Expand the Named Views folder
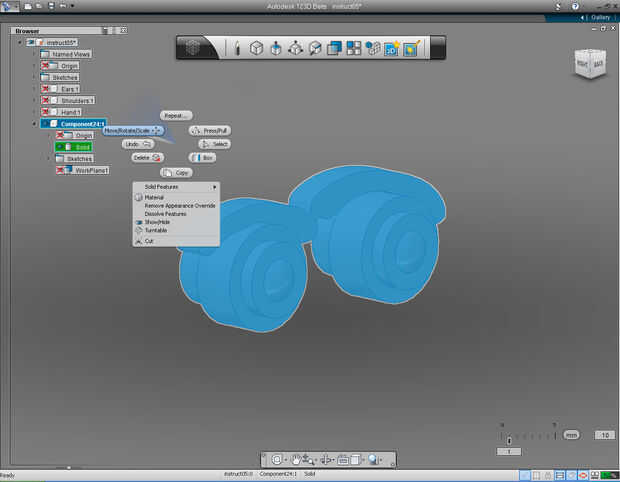 34,54
